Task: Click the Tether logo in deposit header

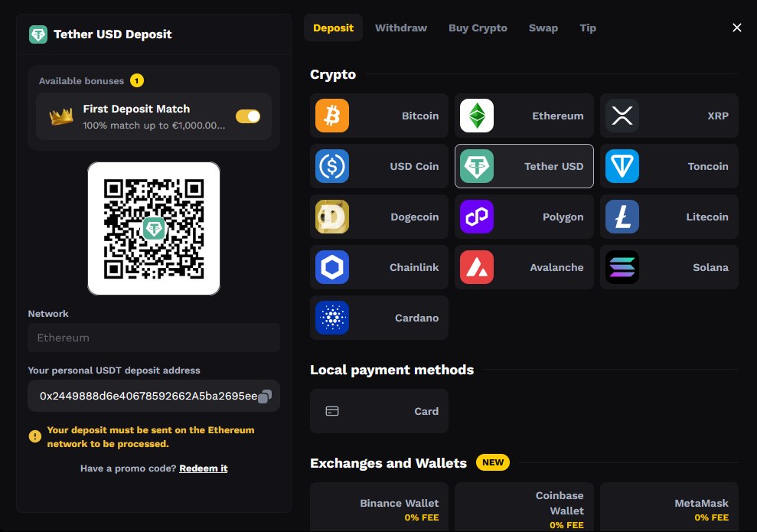Action: coord(38,34)
